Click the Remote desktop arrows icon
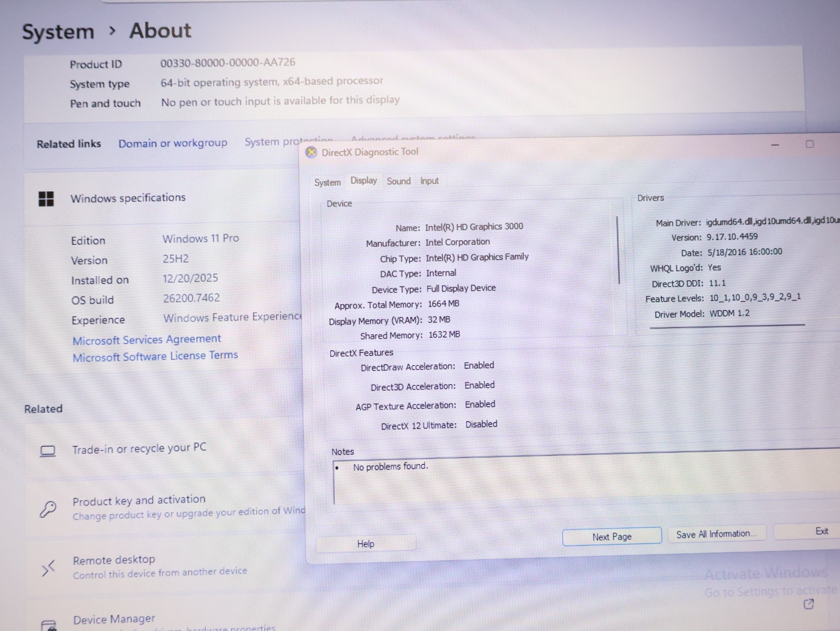Viewport: 840px width, 631px height. click(48, 568)
